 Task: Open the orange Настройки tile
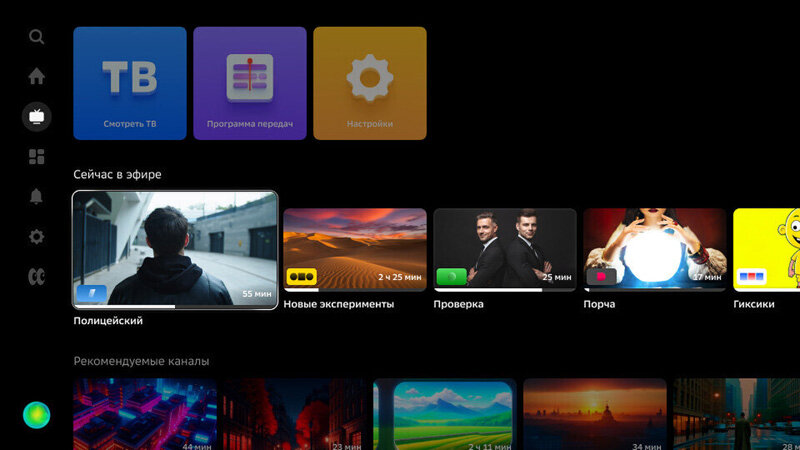pyautogui.click(x=370, y=83)
